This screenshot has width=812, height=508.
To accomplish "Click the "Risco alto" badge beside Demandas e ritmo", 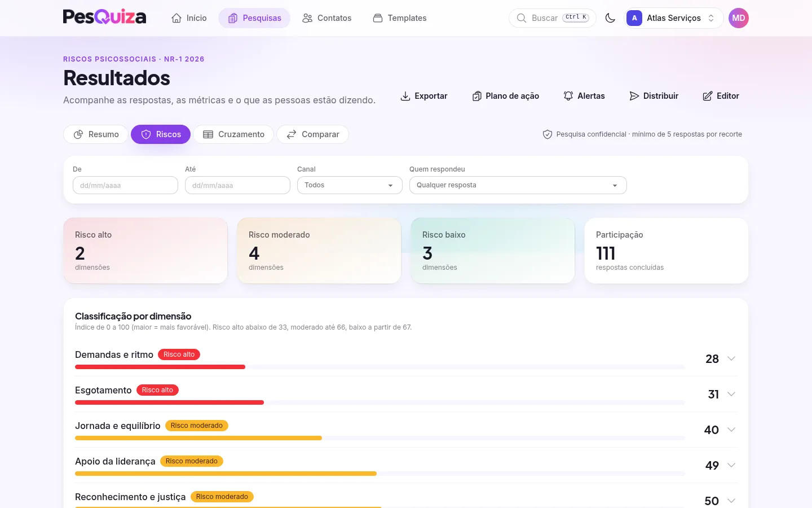I will click(x=179, y=354).
